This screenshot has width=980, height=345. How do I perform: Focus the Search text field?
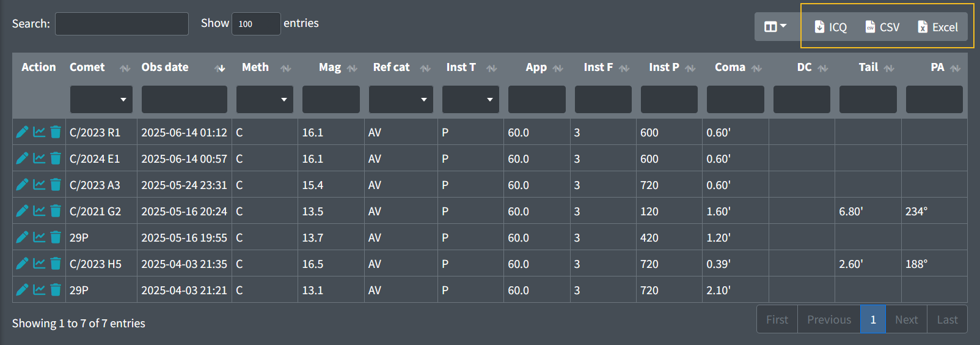click(x=122, y=24)
